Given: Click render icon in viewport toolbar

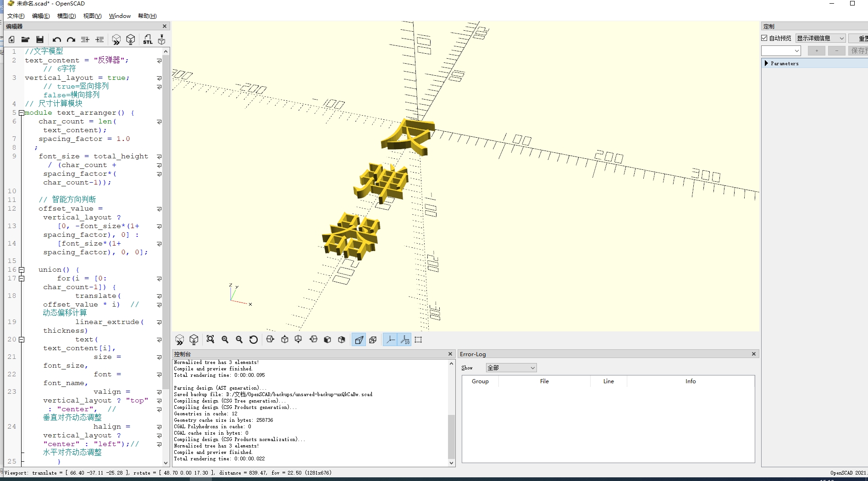Looking at the screenshot, I should (x=194, y=340).
